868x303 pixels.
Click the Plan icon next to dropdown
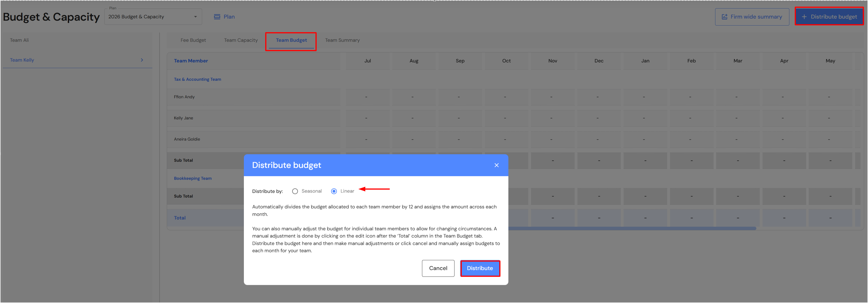pyautogui.click(x=217, y=17)
